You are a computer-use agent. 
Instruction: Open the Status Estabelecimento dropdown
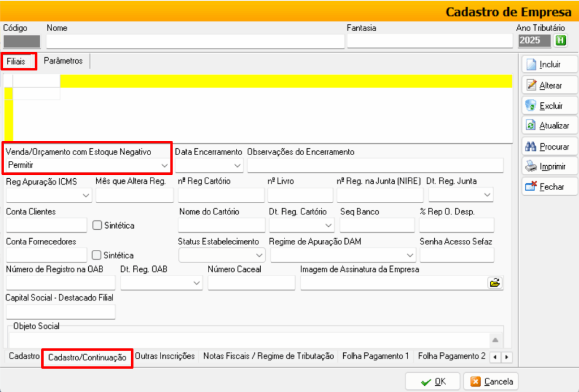(259, 255)
